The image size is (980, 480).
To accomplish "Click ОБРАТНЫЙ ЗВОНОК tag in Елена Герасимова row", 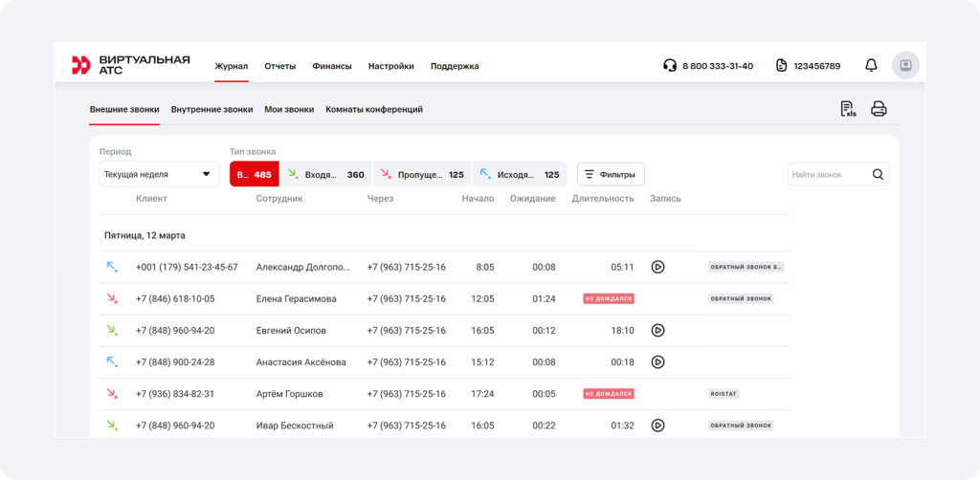I will coord(741,299).
